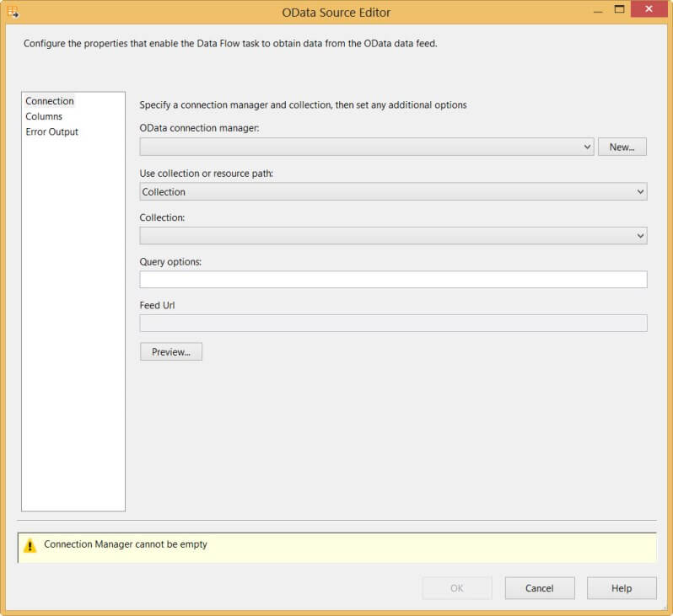Image resolution: width=673 pixels, height=616 pixels.
Task: Open the empty Collection dropdown
Action: pyautogui.click(x=393, y=235)
